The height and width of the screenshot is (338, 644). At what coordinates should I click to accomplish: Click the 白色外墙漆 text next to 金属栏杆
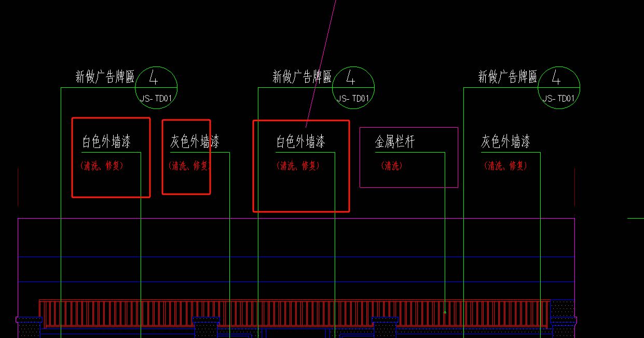tap(300, 141)
